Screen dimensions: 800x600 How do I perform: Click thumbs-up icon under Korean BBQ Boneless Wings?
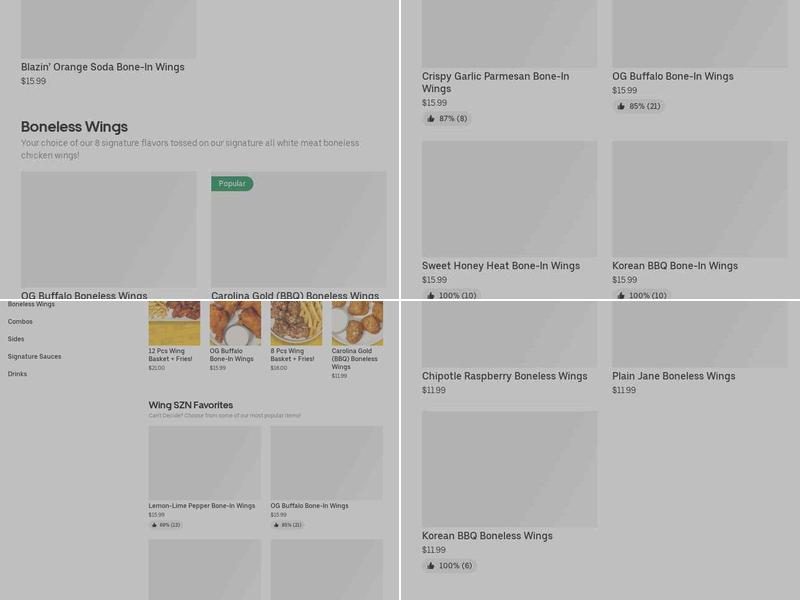(x=431, y=566)
